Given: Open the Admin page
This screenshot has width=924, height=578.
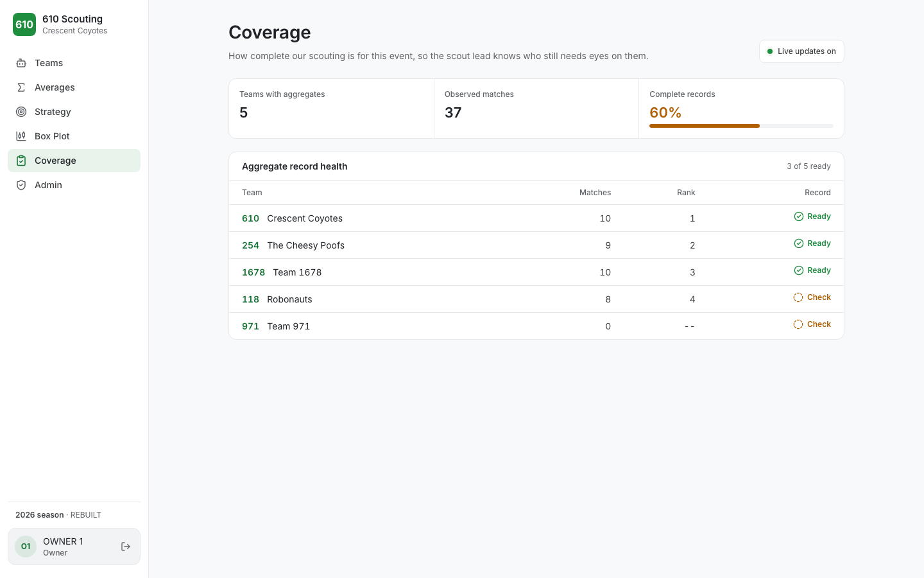Looking at the screenshot, I should 74,185.
